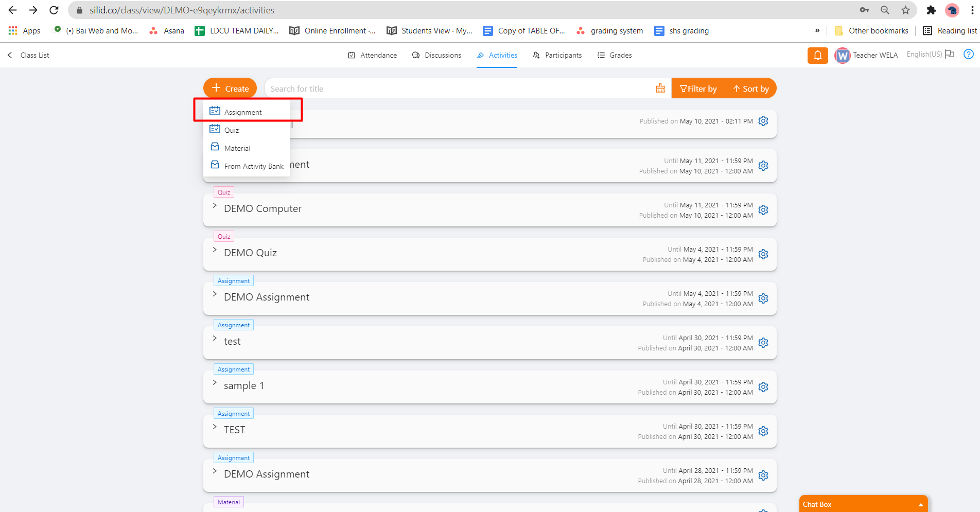Bookmark this page with star icon
Viewport: 980px width, 512px height.
tap(905, 10)
